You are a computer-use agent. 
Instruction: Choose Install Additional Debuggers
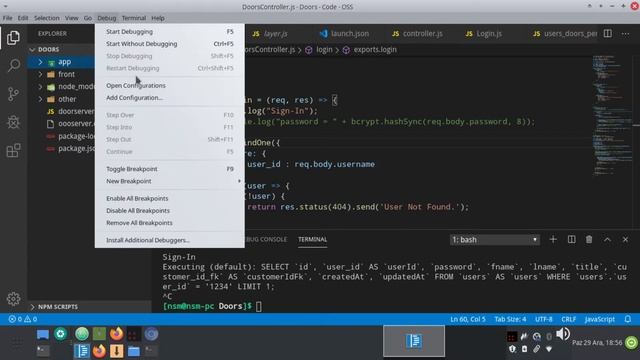pos(170,240)
